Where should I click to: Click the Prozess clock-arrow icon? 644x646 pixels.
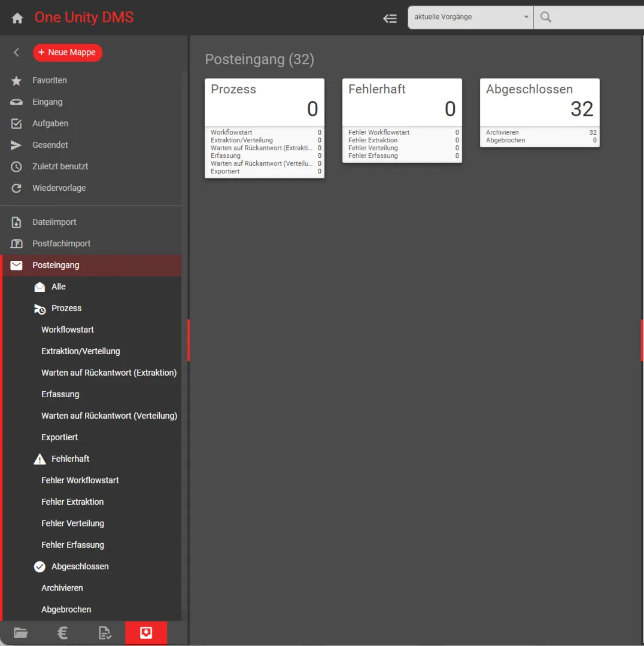(40, 309)
